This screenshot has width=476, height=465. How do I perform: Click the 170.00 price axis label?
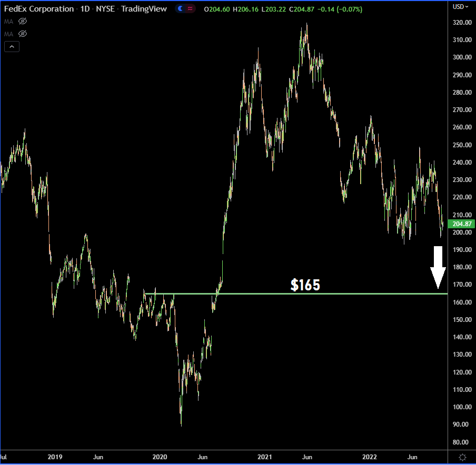pyautogui.click(x=462, y=285)
